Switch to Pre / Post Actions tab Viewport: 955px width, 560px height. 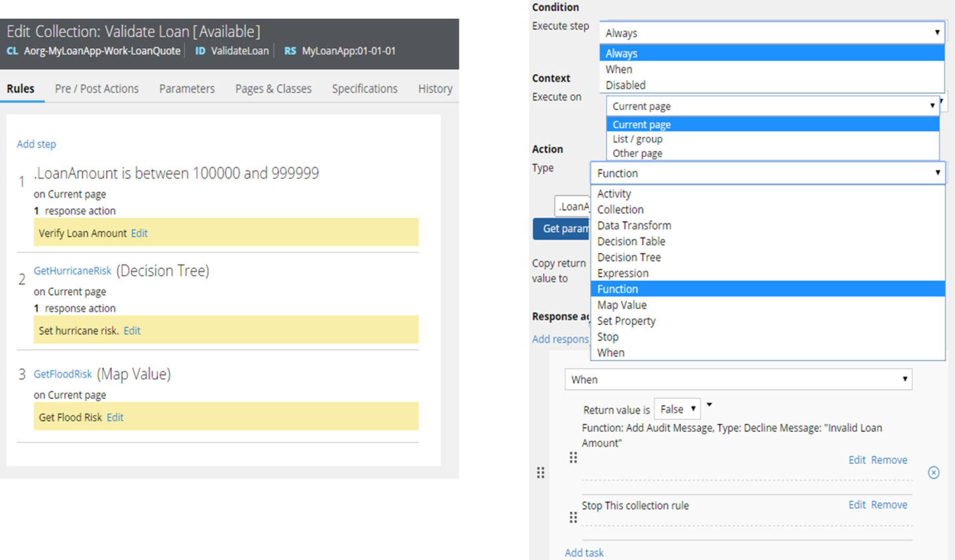pyautogui.click(x=97, y=89)
